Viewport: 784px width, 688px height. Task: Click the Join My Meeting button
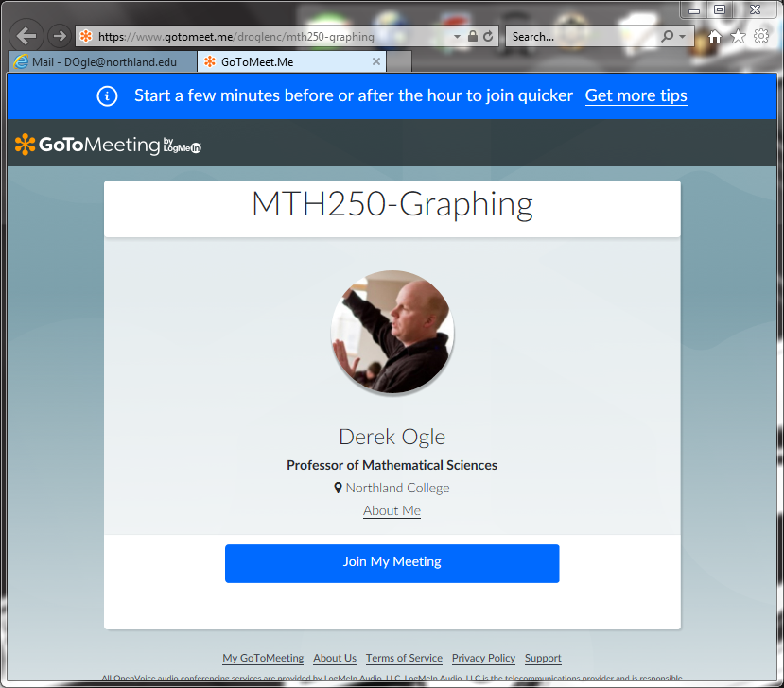click(392, 563)
